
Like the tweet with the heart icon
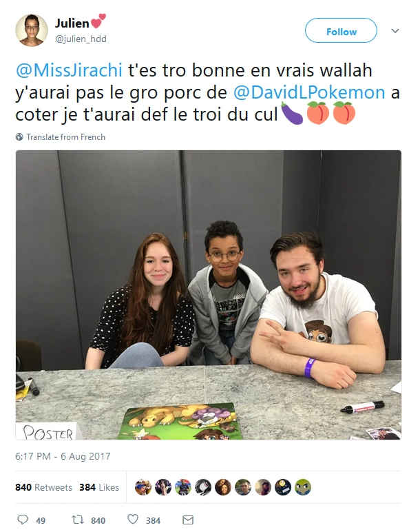click(x=133, y=519)
